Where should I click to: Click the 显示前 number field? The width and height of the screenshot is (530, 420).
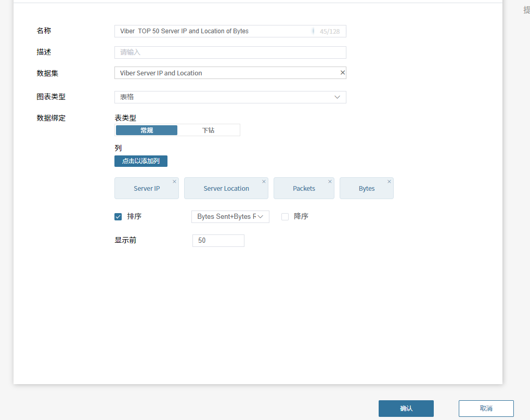[x=218, y=241]
